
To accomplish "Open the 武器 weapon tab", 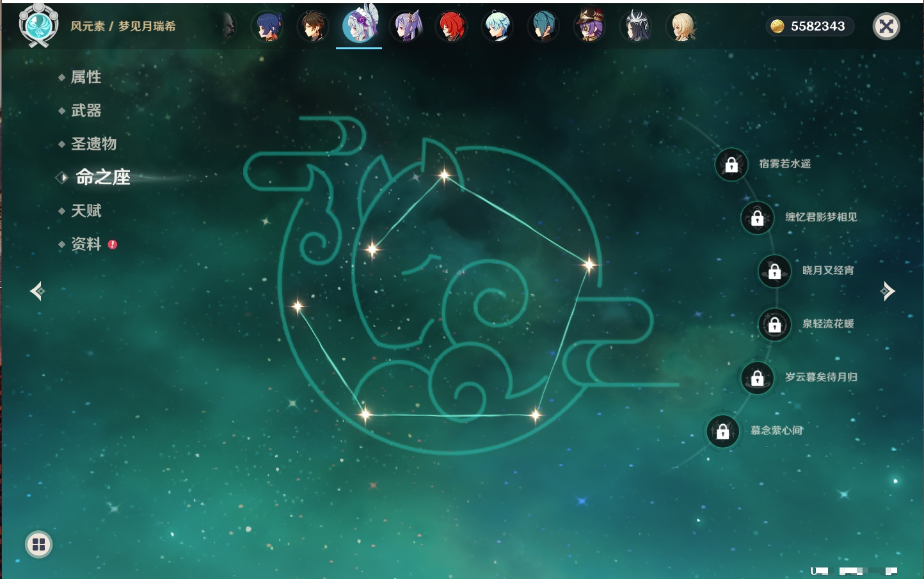I will point(86,111).
